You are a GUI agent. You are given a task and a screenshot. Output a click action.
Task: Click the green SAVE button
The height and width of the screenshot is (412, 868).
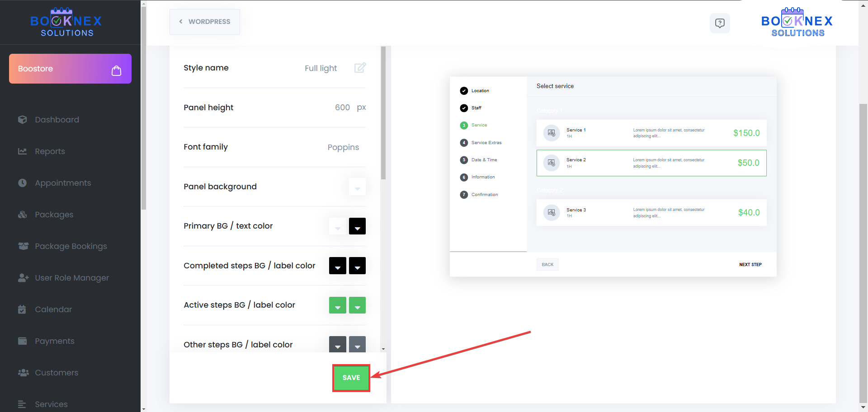351,378
